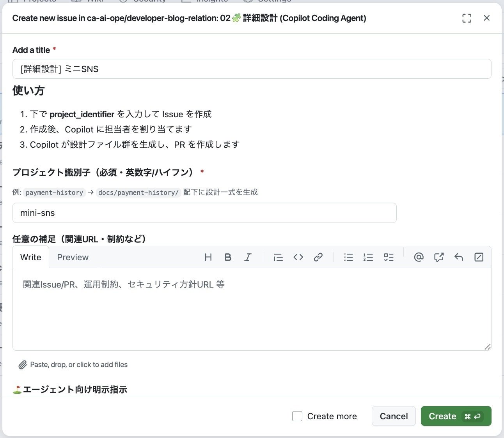Mention a user with the @ icon
This screenshot has height=438, width=504.
click(419, 257)
